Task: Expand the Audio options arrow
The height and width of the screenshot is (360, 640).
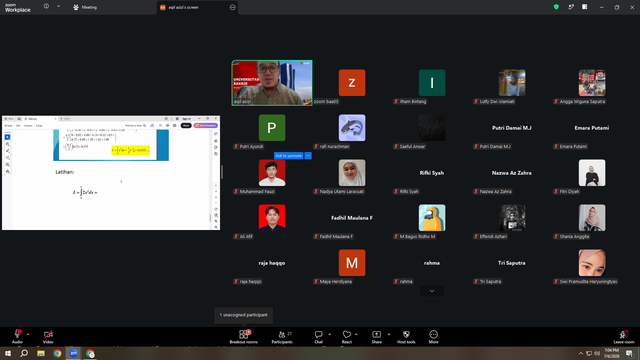Action: (28, 334)
